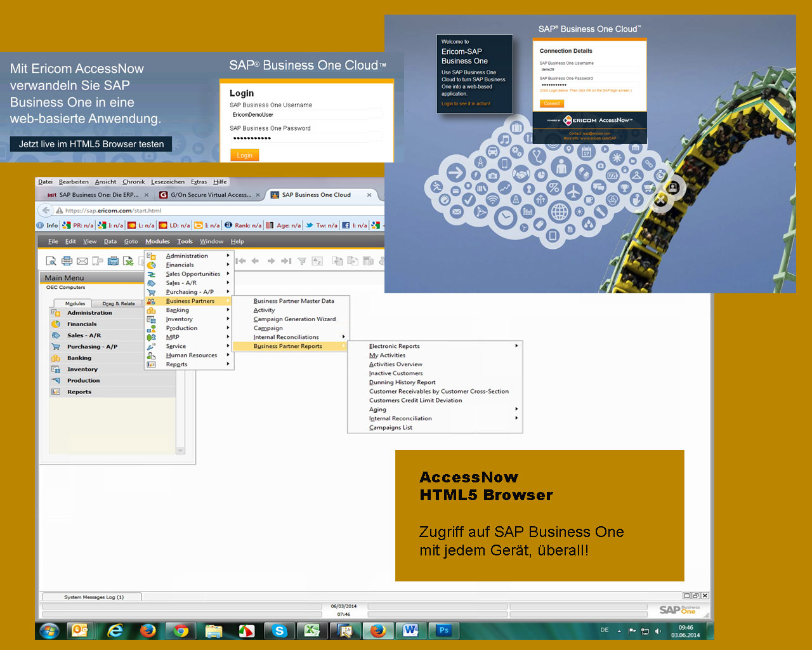Screen dimensions: 812x650
Task: Click the Main Menu scrollbar down arrow
Action: point(180,450)
